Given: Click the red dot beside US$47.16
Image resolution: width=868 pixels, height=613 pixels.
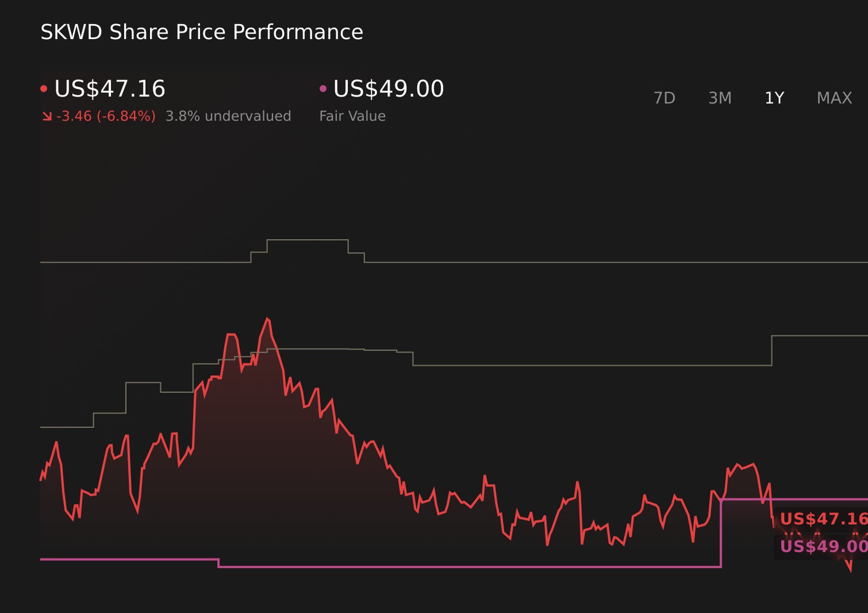Looking at the screenshot, I should tap(44, 89).
